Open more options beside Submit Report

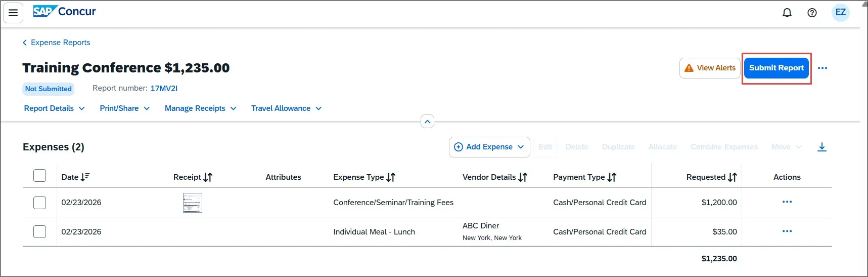tap(823, 68)
